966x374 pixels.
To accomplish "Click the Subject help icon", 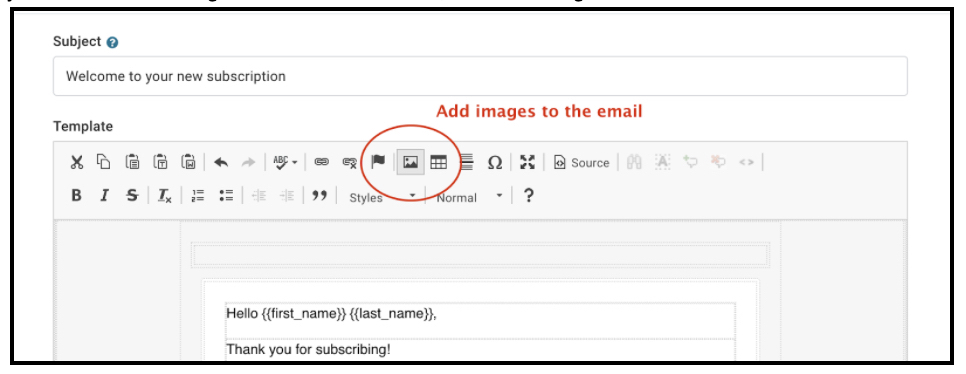I will [x=112, y=43].
